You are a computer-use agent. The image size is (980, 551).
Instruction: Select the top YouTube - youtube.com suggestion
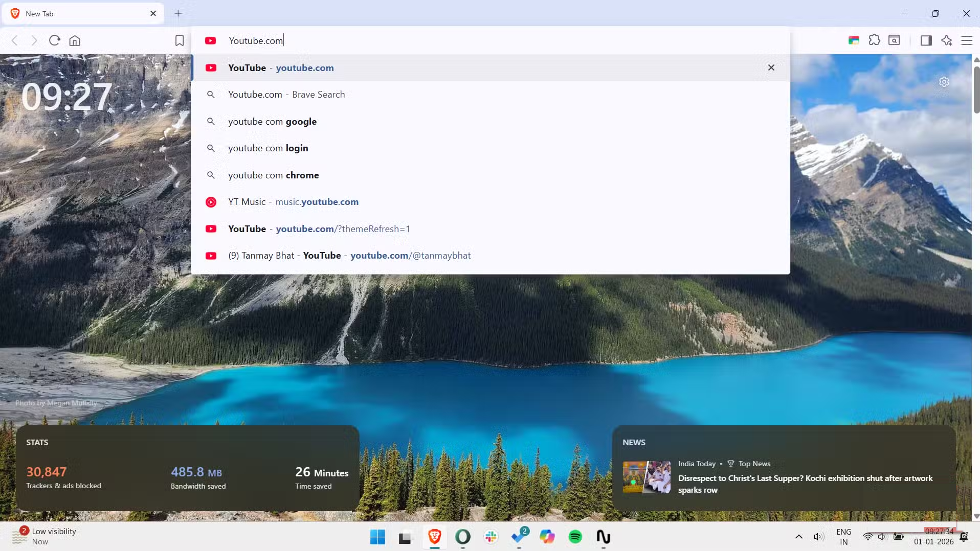point(490,67)
